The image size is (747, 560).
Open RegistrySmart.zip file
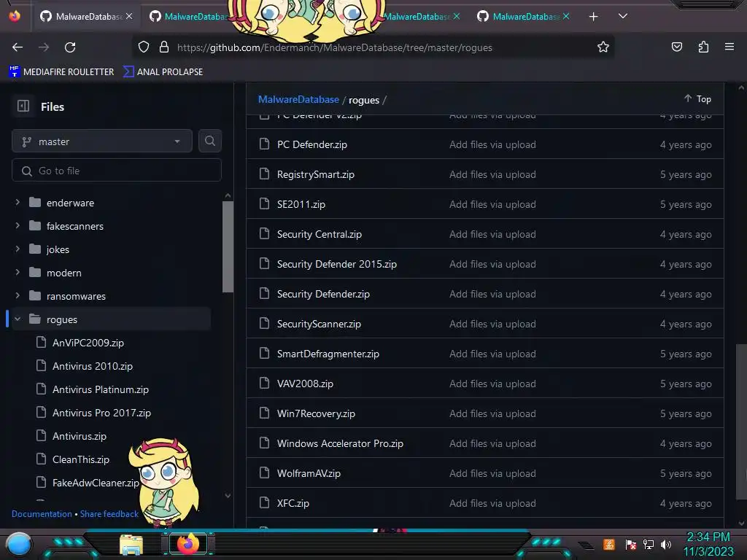[x=315, y=174]
